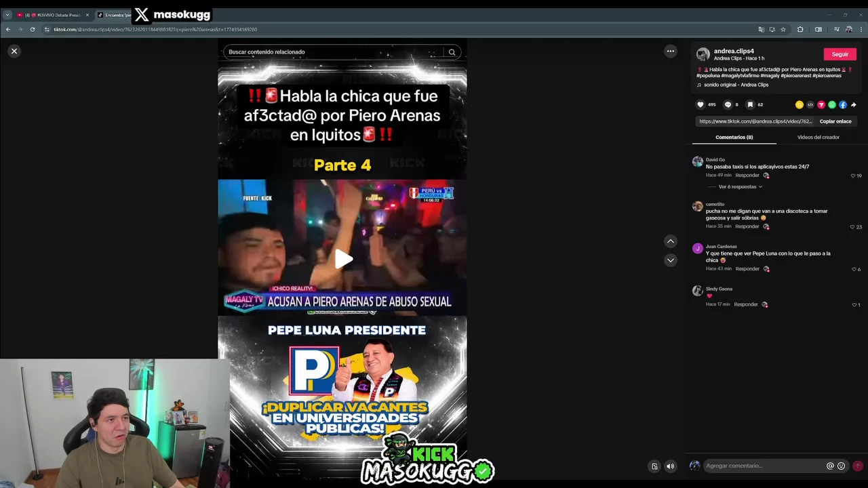Open Sindy Gaona's avatar
Screen dimensions: 868x488
[697, 291]
